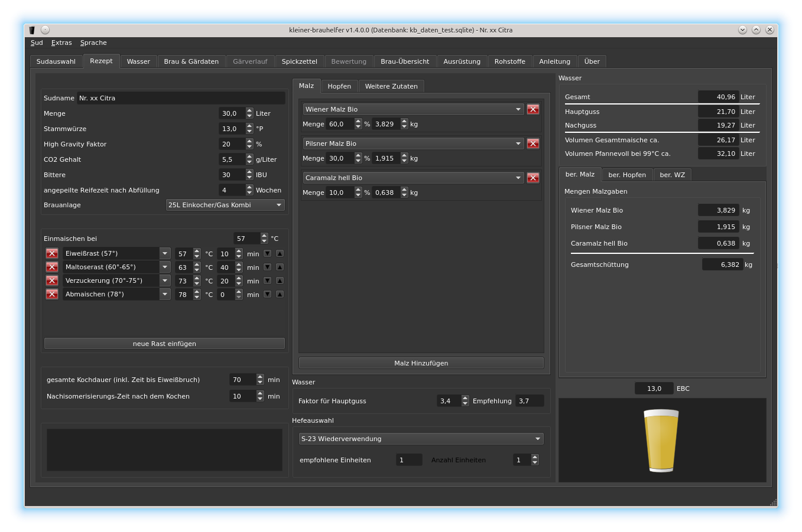The image size is (802, 532).
Task: Remove the Pilsner Malz Bio malt entry
Action: pos(532,143)
